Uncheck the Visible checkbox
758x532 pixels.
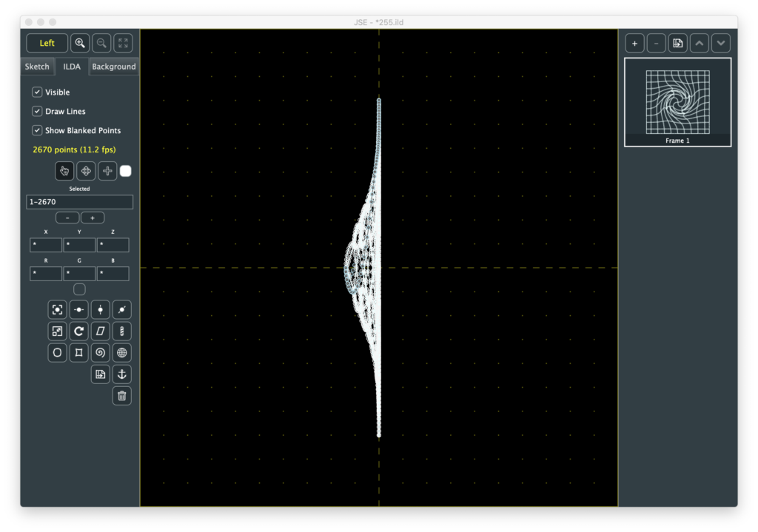click(x=37, y=92)
